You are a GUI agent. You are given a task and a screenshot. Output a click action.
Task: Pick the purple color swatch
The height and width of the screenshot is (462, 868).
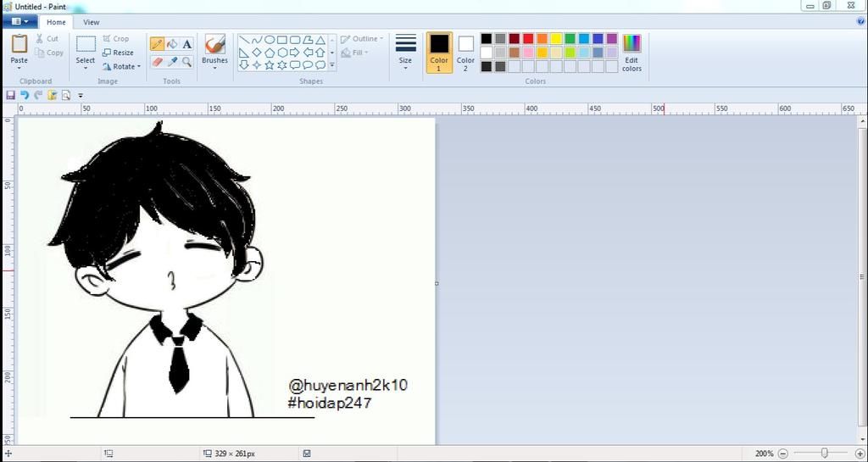[x=612, y=39]
